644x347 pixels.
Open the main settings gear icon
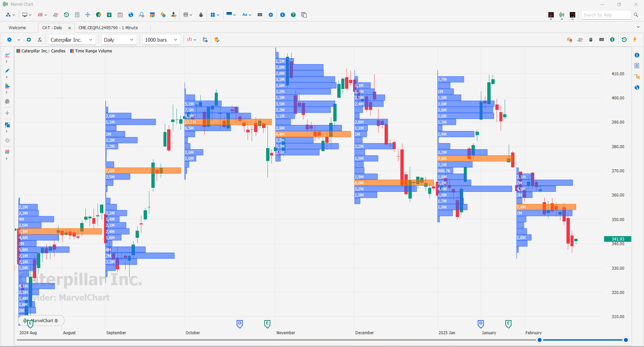[271, 15]
